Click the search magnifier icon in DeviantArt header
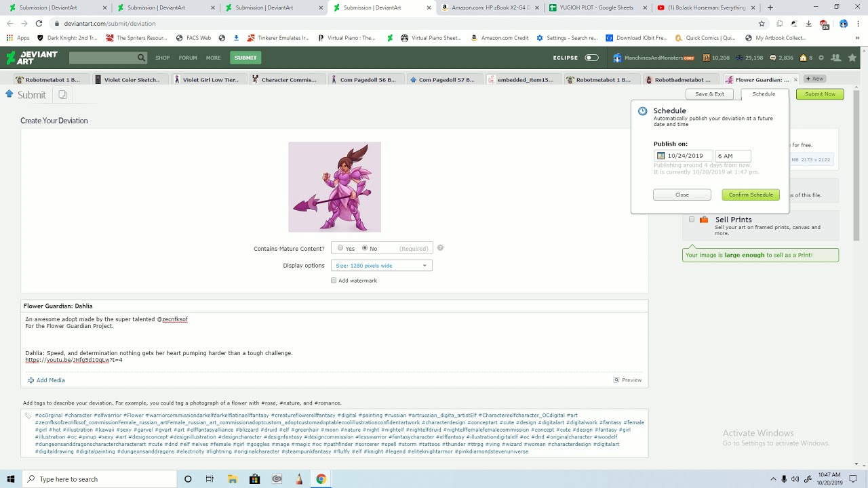The height and width of the screenshot is (488, 868). coord(141,58)
